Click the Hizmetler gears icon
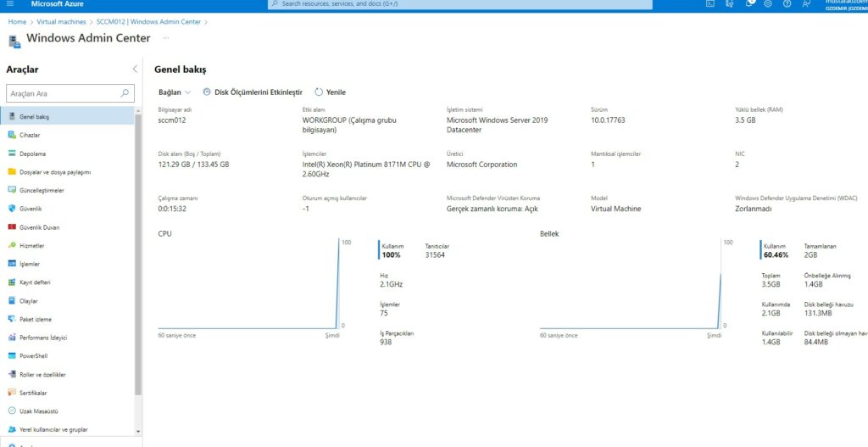The width and height of the screenshot is (868, 447). tap(12, 245)
